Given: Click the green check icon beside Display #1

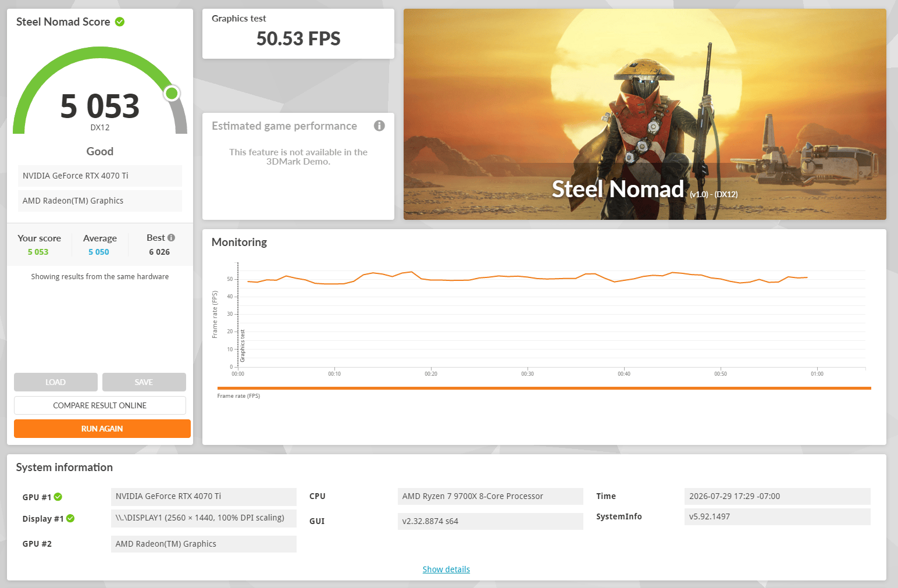Looking at the screenshot, I should 70,518.
